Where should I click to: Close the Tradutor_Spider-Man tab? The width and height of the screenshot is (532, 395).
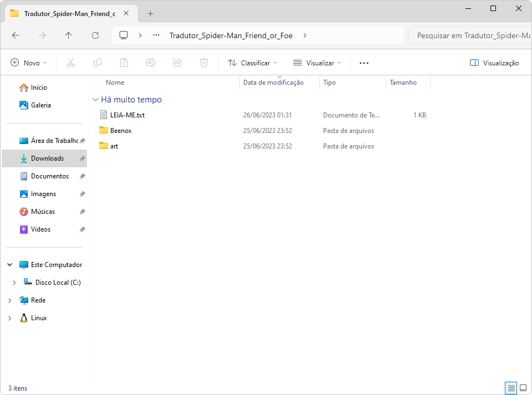click(126, 13)
